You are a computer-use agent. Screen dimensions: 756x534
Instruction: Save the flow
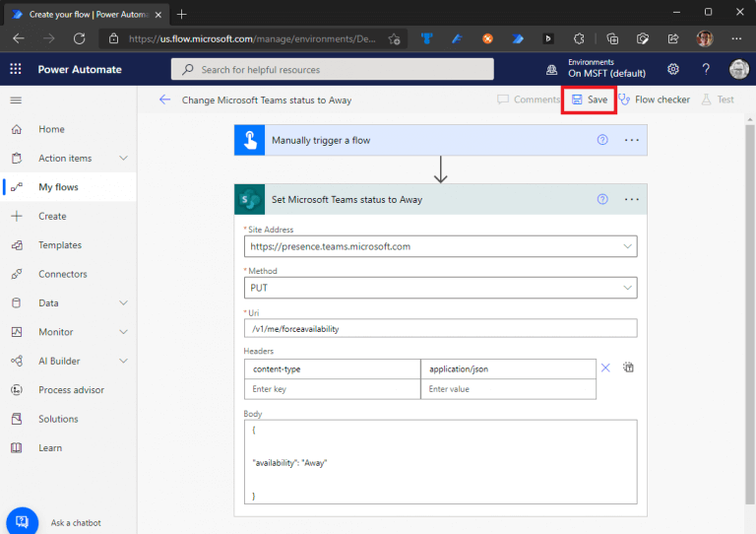(590, 100)
